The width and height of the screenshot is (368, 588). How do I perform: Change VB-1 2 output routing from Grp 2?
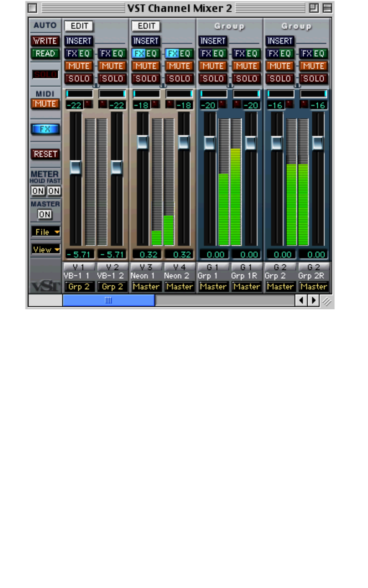click(112, 287)
